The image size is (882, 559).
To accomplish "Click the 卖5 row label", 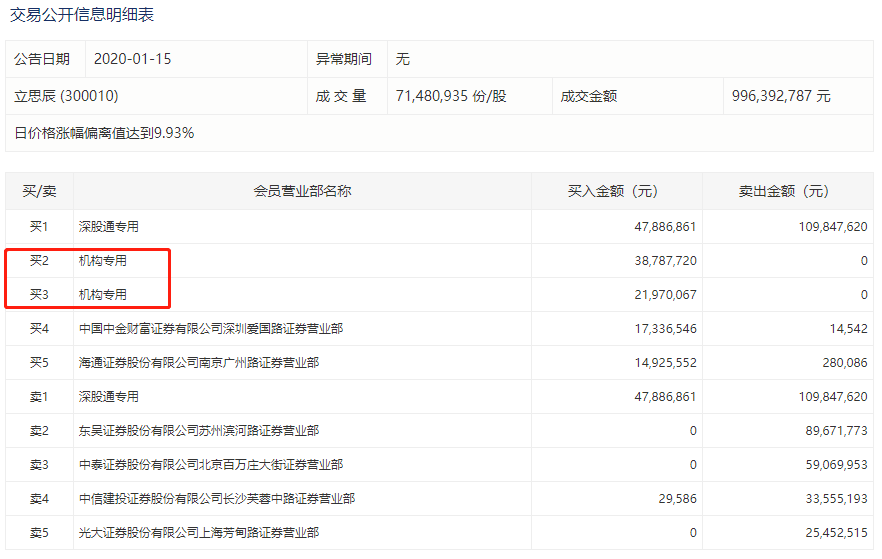I will click(39, 533).
